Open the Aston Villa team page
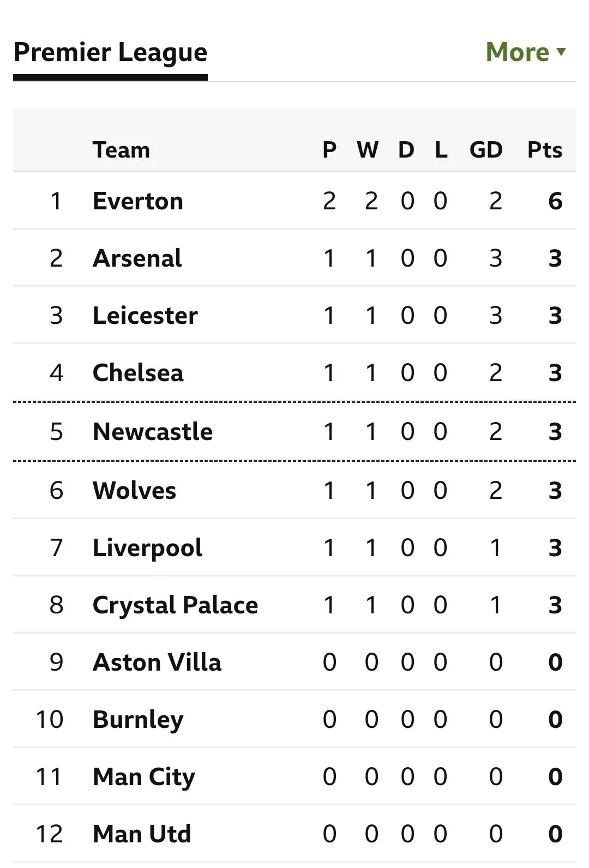The height and width of the screenshot is (868, 589). click(x=157, y=662)
